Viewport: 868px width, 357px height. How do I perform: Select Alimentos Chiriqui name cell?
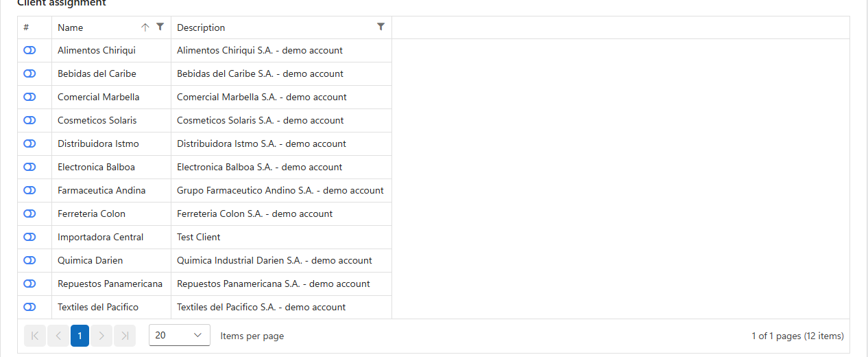pyautogui.click(x=112, y=50)
